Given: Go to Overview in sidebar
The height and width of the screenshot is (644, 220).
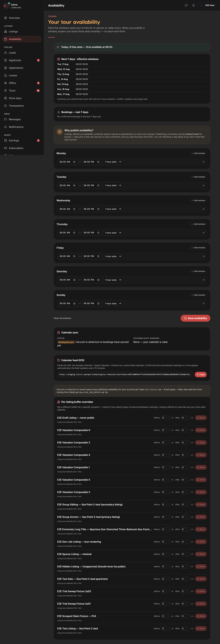Looking at the screenshot, I should (x=22, y=18).
